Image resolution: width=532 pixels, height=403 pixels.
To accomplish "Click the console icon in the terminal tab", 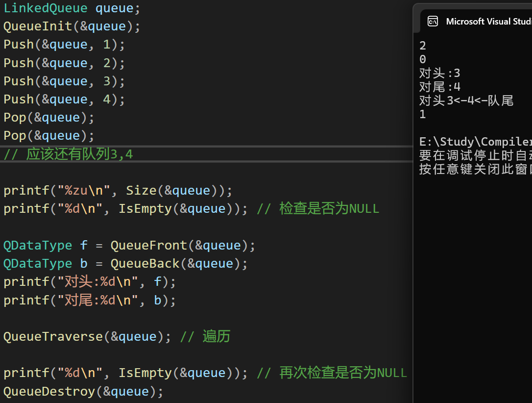I will (x=433, y=21).
